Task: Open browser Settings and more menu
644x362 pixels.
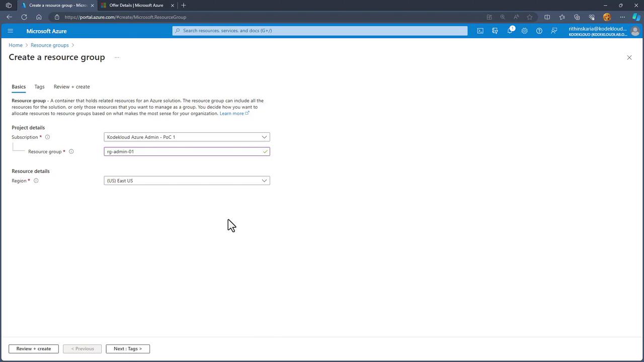Action: point(622,17)
